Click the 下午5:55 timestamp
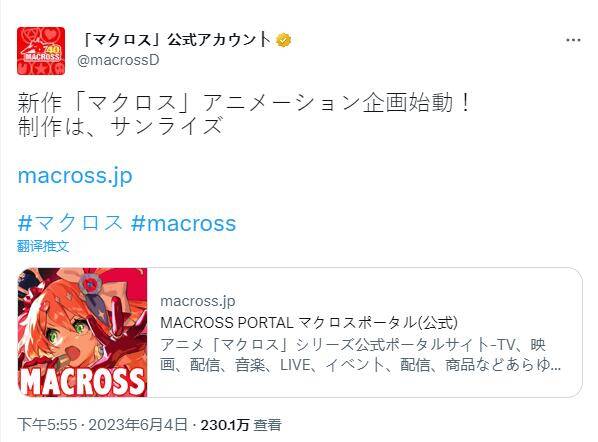The height and width of the screenshot is (442, 598). coord(47,424)
